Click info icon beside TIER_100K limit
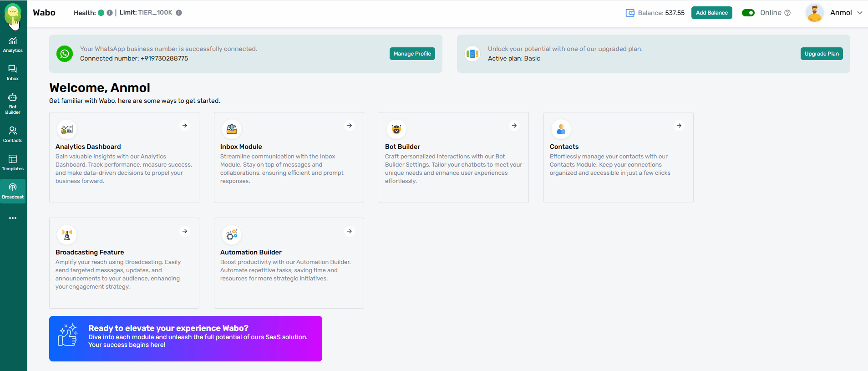The height and width of the screenshot is (371, 868). (179, 13)
